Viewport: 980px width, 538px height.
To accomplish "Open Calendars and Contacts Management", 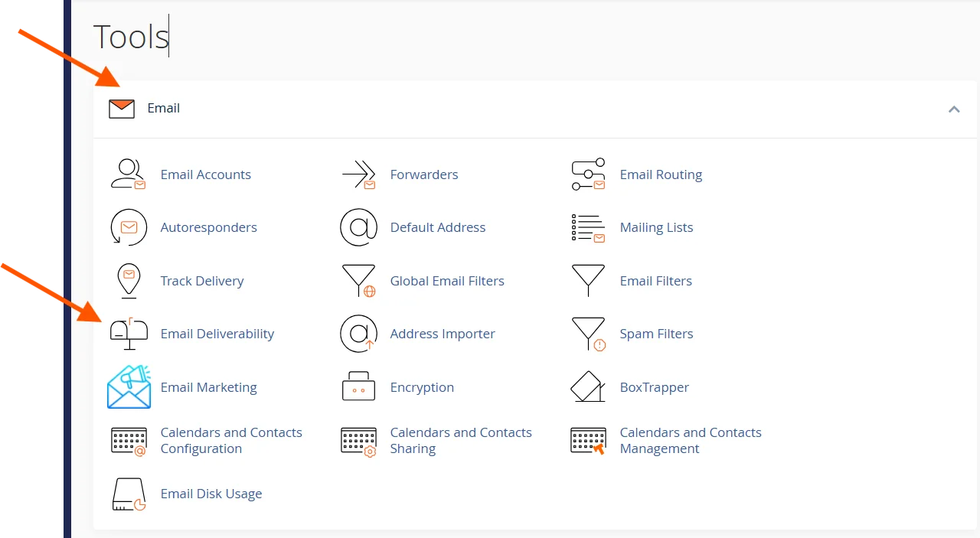I will click(690, 440).
